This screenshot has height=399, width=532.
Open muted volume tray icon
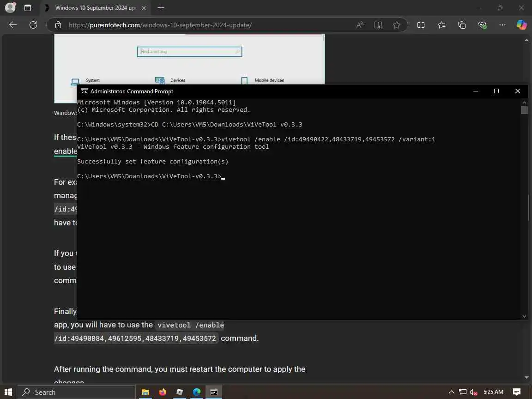pyautogui.click(x=474, y=392)
